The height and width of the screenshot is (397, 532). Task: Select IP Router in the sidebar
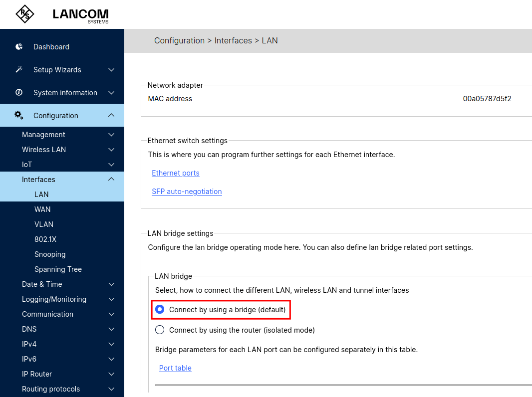37,374
